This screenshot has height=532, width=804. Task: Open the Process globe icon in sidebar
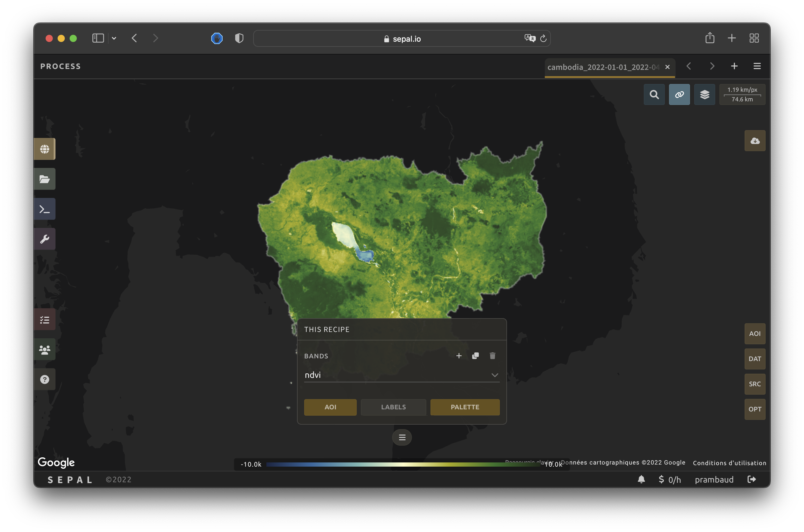pyautogui.click(x=44, y=149)
